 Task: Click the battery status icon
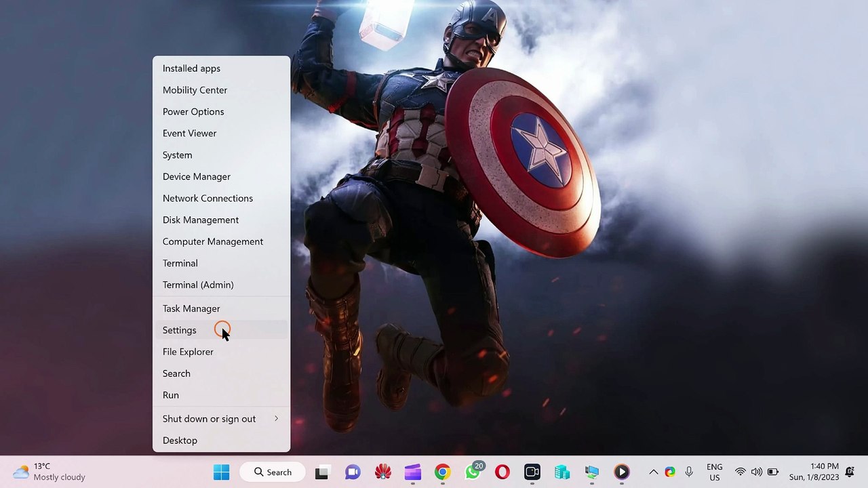tap(773, 472)
